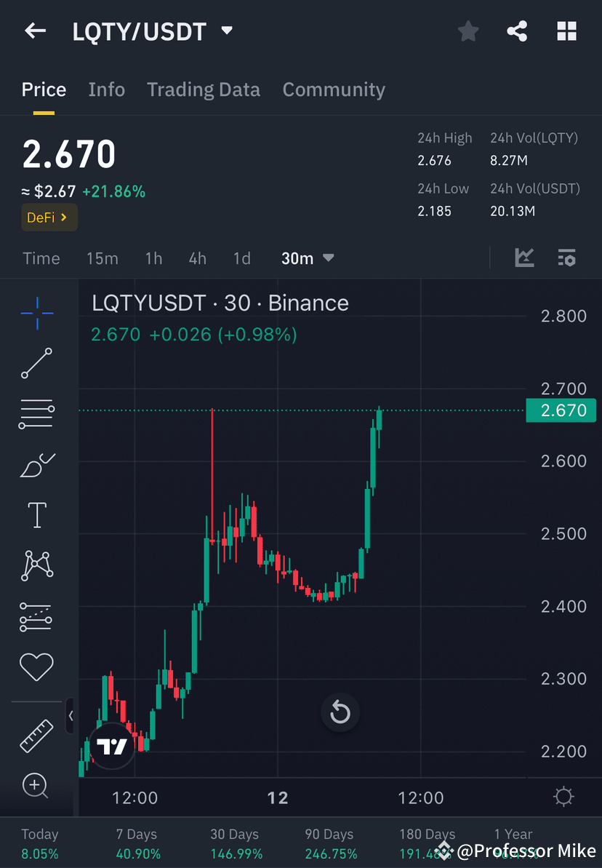
Task: Toggle the crosshair cursor tool
Action: [x=36, y=313]
